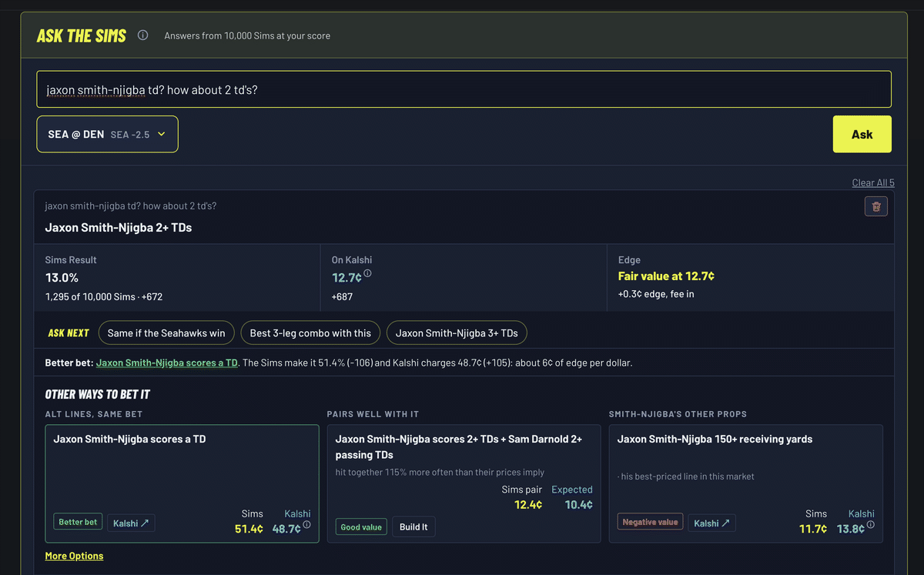This screenshot has width=924, height=575.
Task: Click the 13.0% Sims Result value
Action: tap(62, 278)
